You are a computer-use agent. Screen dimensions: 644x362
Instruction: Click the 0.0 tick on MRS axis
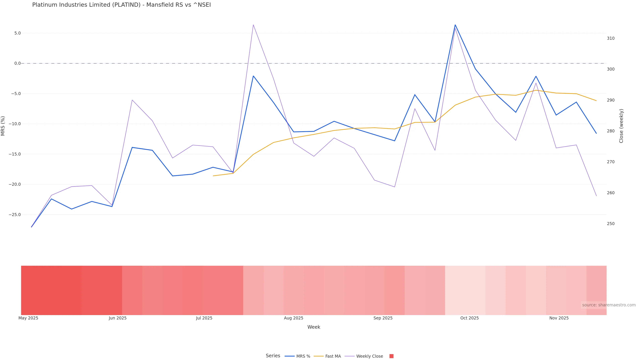click(x=17, y=64)
